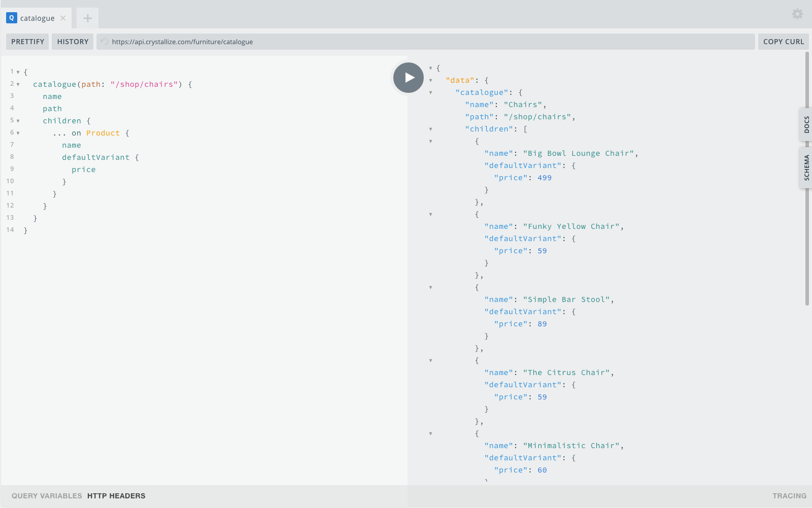812x508 pixels.
Task: Click the catalogue keyword on line 2
Action: point(55,84)
